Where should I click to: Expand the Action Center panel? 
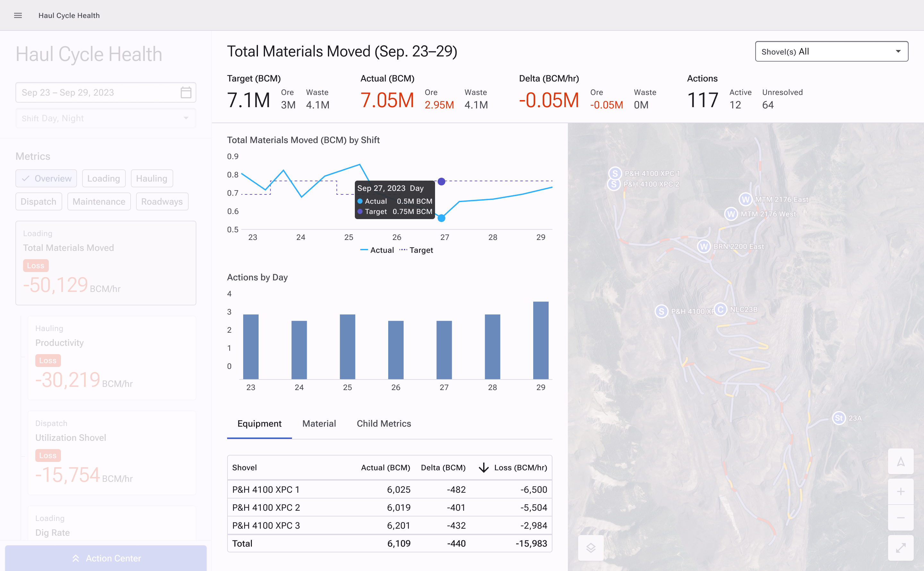point(106,558)
